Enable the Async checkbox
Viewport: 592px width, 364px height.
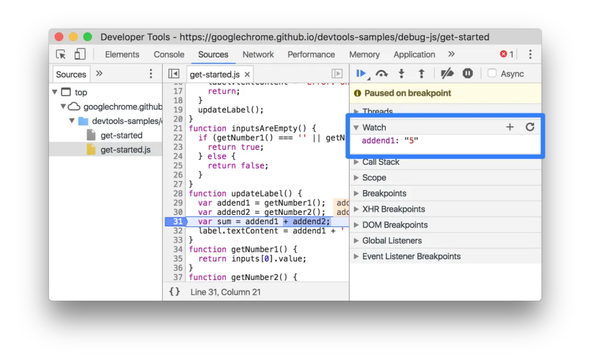pyautogui.click(x=492, y=73)
